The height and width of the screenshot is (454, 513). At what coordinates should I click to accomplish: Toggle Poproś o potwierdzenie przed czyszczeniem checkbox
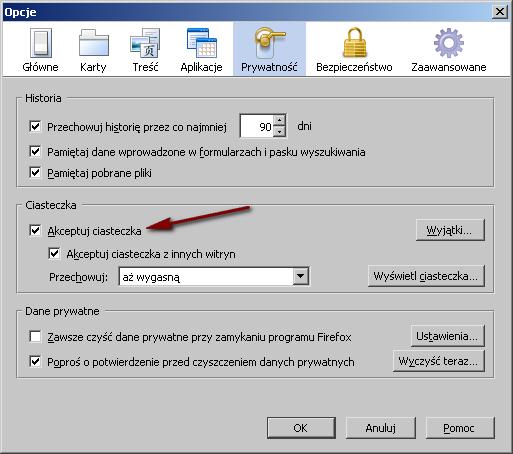(x=35, y=362)
